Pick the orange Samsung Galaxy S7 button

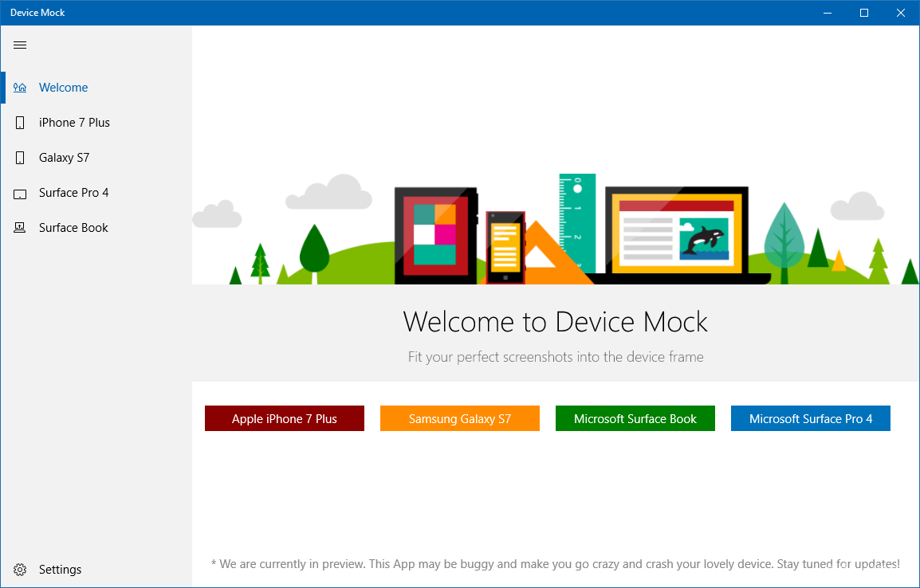[460, 418]
